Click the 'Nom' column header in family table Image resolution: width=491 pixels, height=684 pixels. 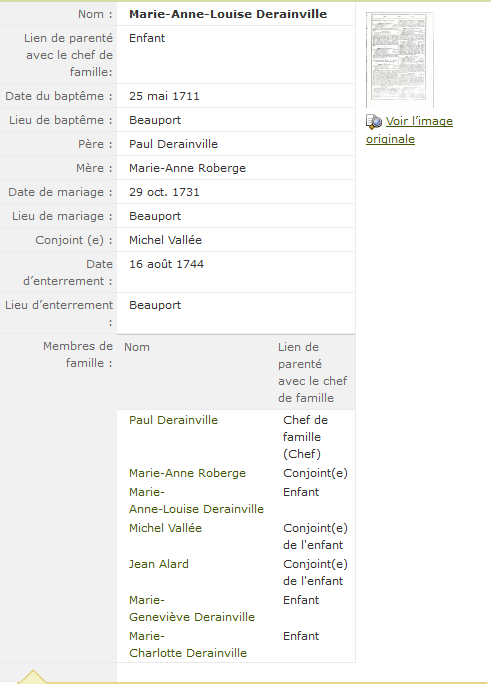(136, 347)
